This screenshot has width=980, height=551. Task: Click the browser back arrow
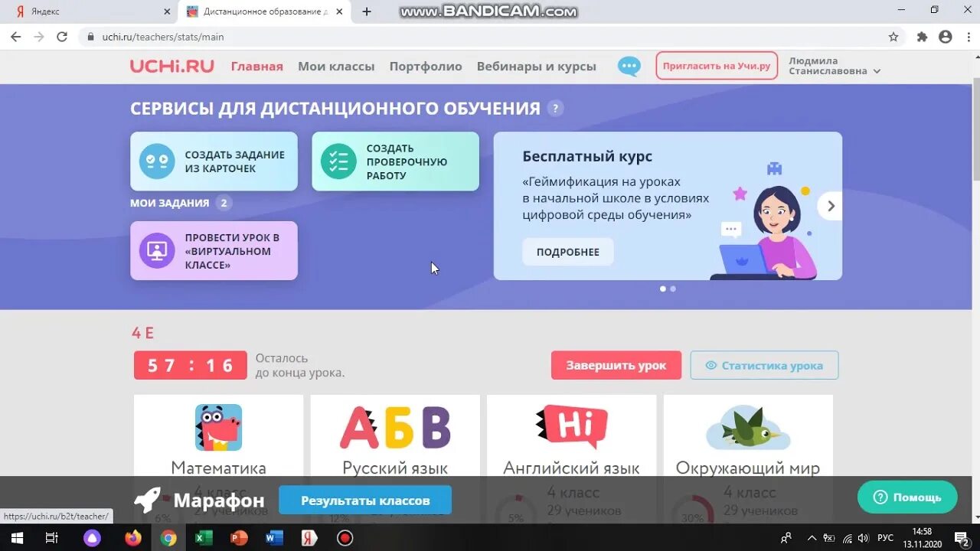tap(15, 37)
